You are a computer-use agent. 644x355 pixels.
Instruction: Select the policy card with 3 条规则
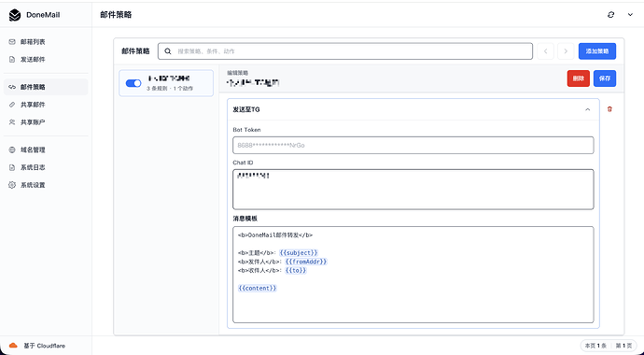point(166,83)
